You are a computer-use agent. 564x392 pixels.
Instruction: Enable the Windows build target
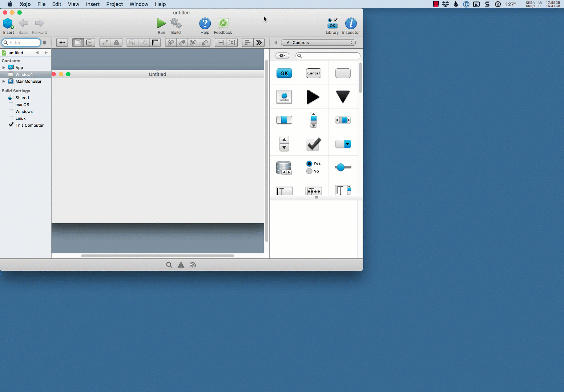click(x=11, y=111)
